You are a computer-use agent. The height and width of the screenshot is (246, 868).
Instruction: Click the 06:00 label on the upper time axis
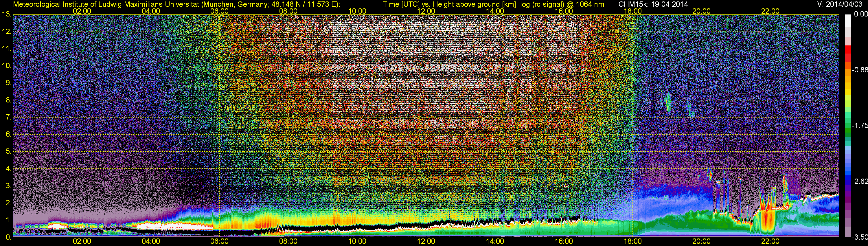[x=219, y=11]
